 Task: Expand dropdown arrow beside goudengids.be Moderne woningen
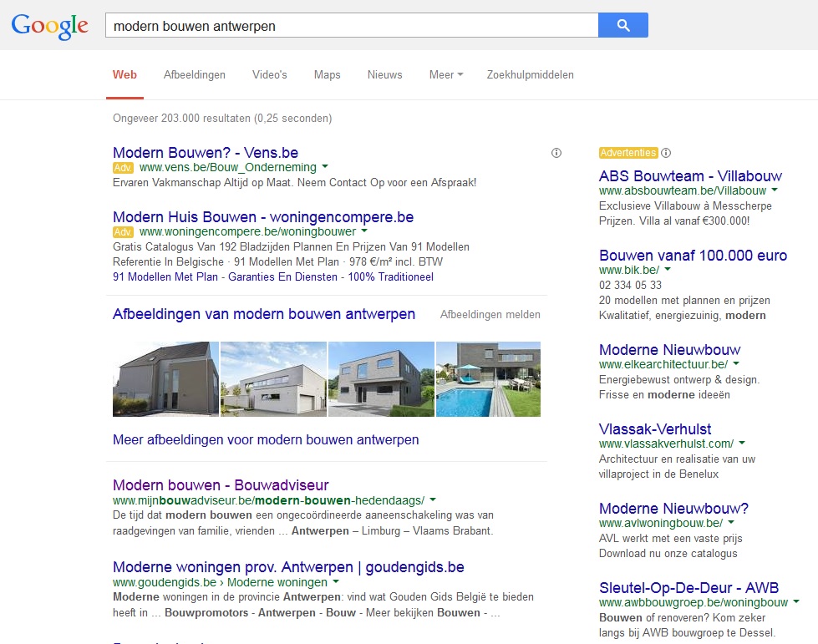coord(336,581)
